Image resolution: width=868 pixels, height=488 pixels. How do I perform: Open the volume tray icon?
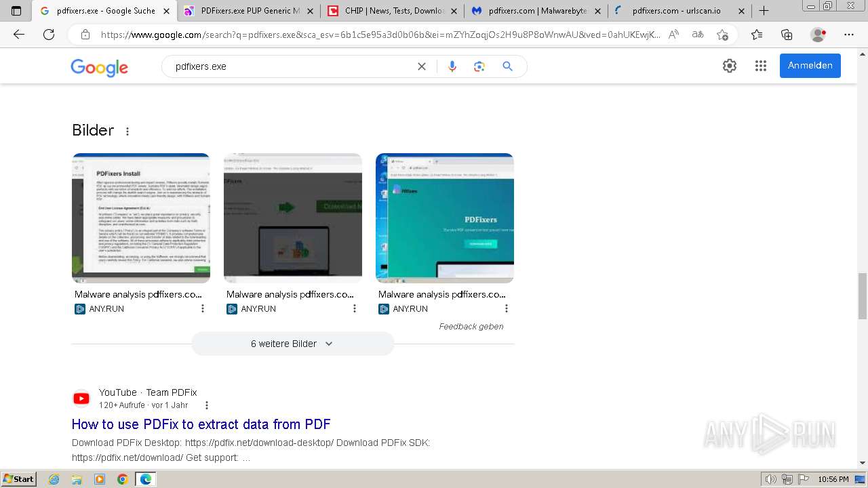coord(771,479)
